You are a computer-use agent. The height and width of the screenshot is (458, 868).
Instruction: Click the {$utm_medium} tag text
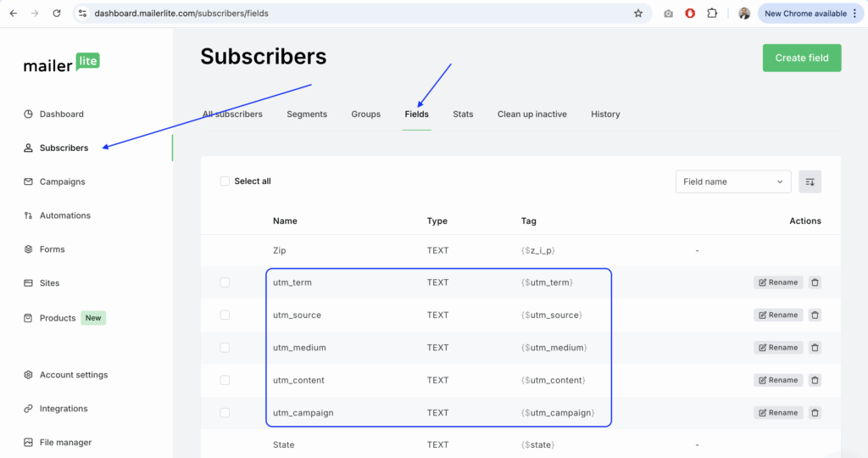pyautogui.click(x=554, y=348)
